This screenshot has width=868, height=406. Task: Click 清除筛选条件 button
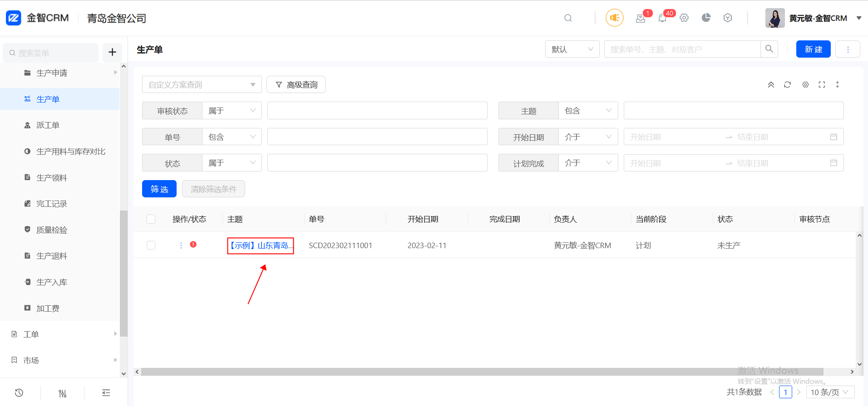213,189
